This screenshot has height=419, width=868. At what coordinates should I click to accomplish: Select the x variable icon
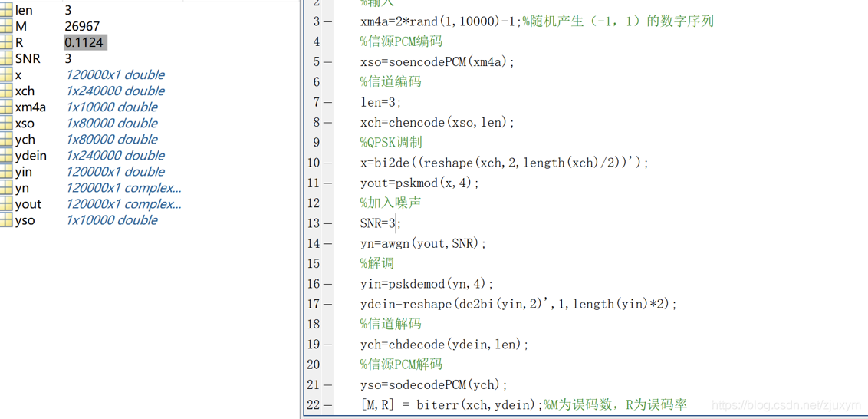pos(5,74)
